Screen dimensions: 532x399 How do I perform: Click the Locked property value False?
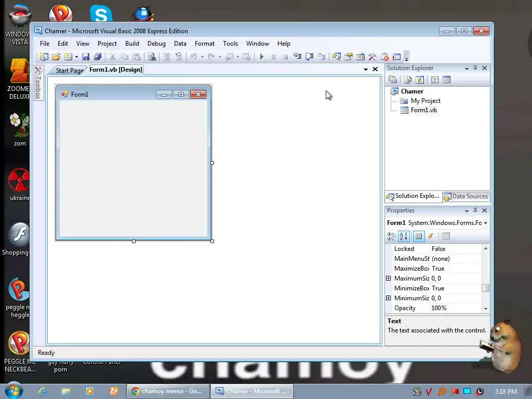(x=456, y=249)
